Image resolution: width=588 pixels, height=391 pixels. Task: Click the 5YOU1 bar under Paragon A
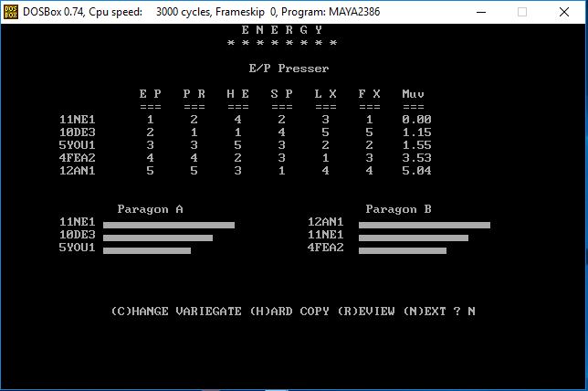coord(147,250)
